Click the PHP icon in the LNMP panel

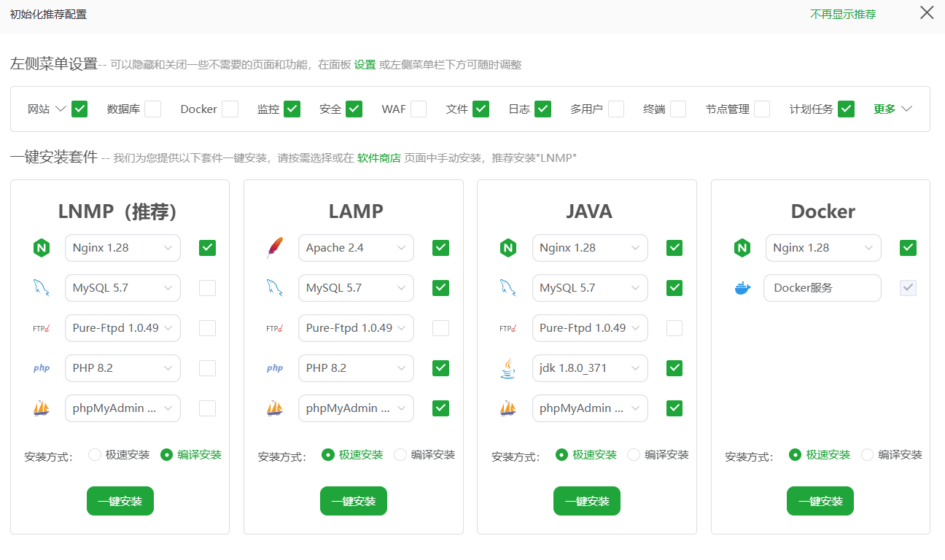tap(42, 368)
